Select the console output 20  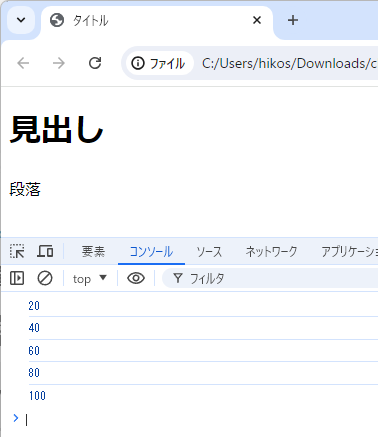click(x=34, y=306)
